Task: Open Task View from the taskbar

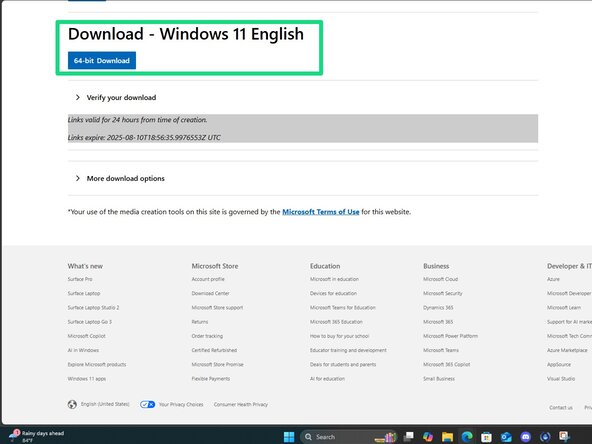Action: tap(409, 437)
